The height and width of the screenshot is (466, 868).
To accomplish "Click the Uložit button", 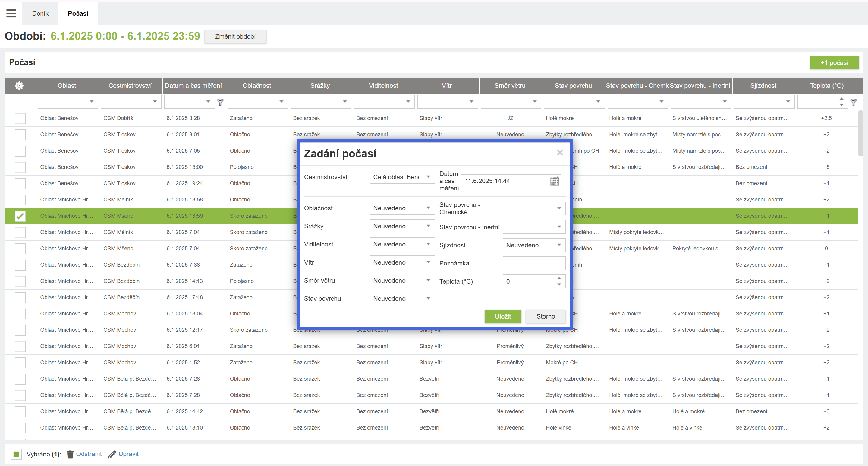I will 502,316.
